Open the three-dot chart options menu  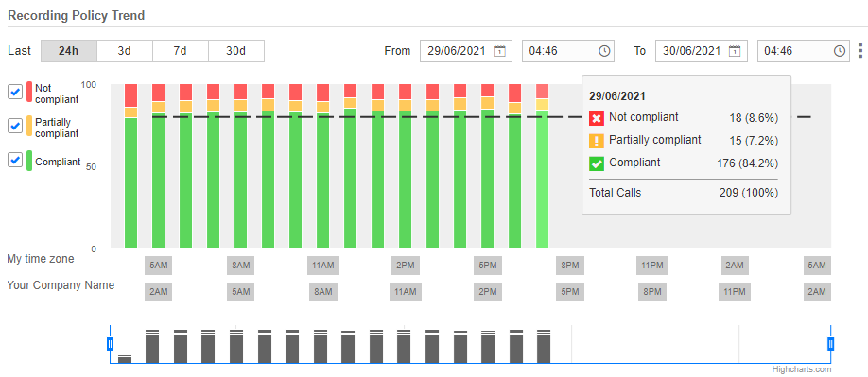click(859, 51)
